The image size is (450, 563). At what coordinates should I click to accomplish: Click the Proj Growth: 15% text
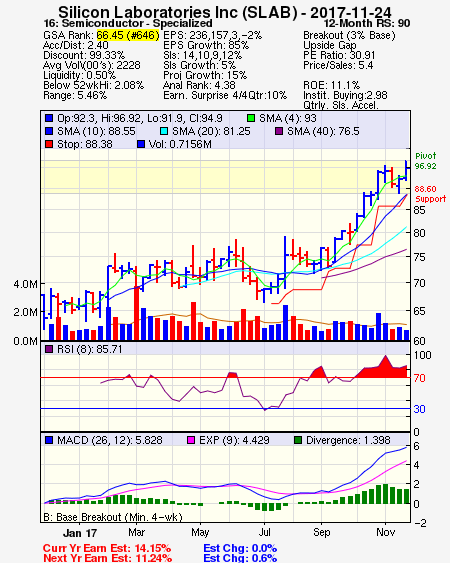click(x=205, y=75)
